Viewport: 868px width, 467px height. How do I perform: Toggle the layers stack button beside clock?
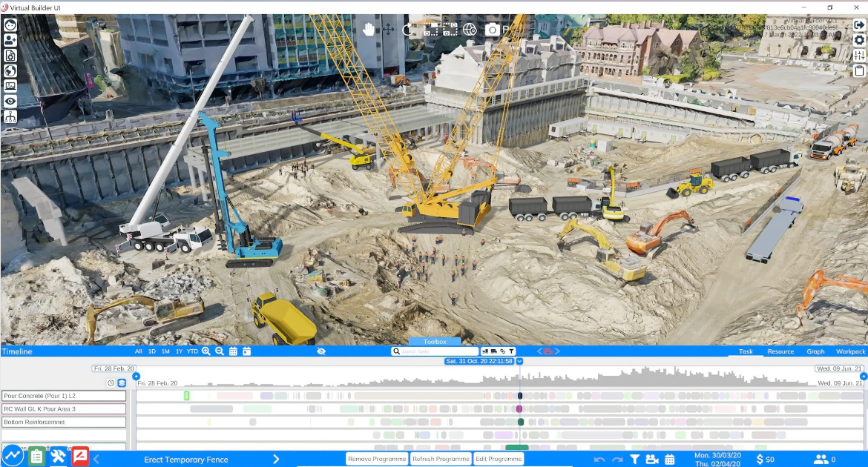122,383
